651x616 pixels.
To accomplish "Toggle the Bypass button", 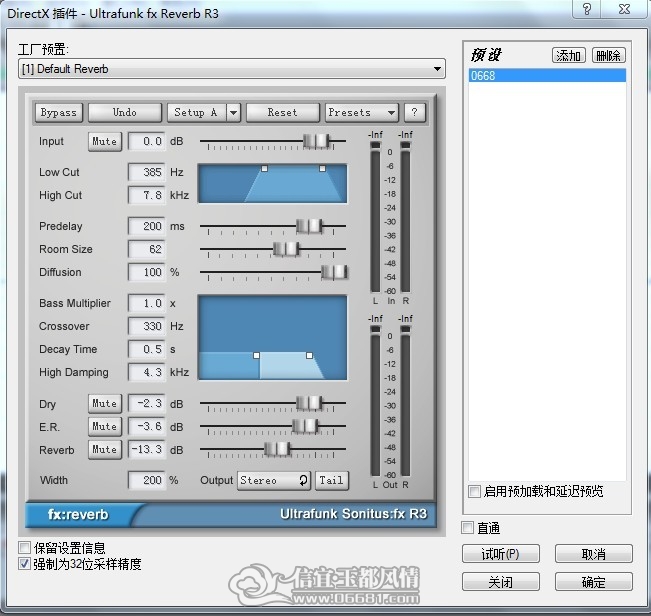I will pyautogui.click(x=59, y=112).
